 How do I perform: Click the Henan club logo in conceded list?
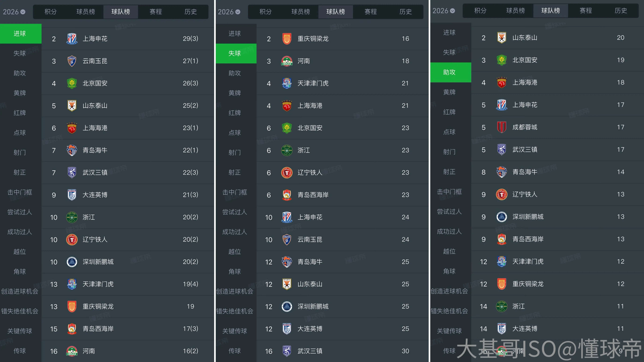(x=287, y=61)
